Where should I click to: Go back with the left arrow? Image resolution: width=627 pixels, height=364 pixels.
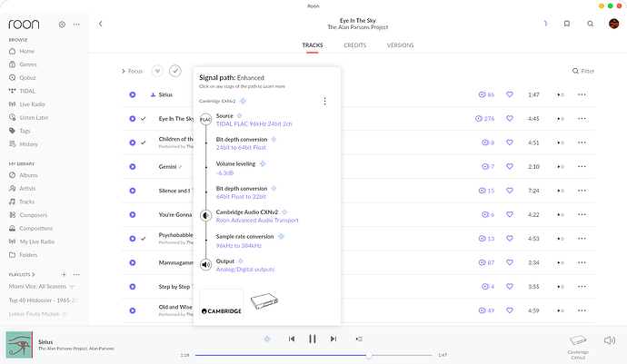pyautogui.click(x=100, y=24)
